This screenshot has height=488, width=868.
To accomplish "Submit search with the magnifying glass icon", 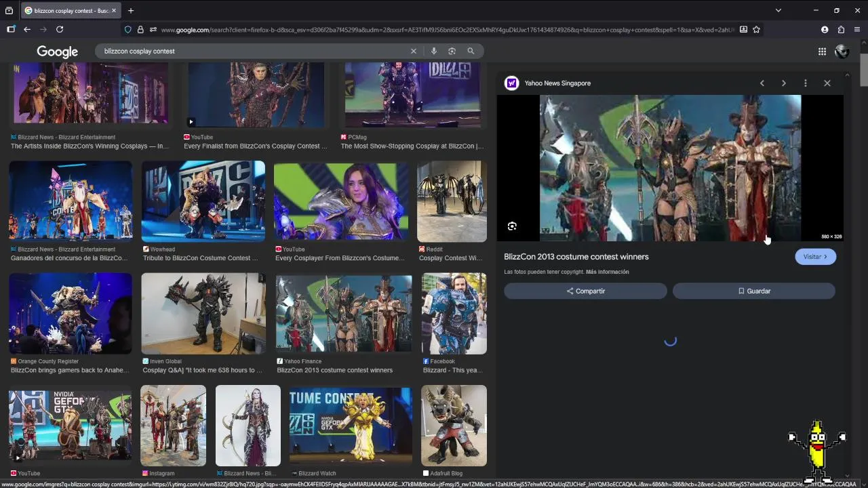I will pyautogui.click(x=471, y=51).
